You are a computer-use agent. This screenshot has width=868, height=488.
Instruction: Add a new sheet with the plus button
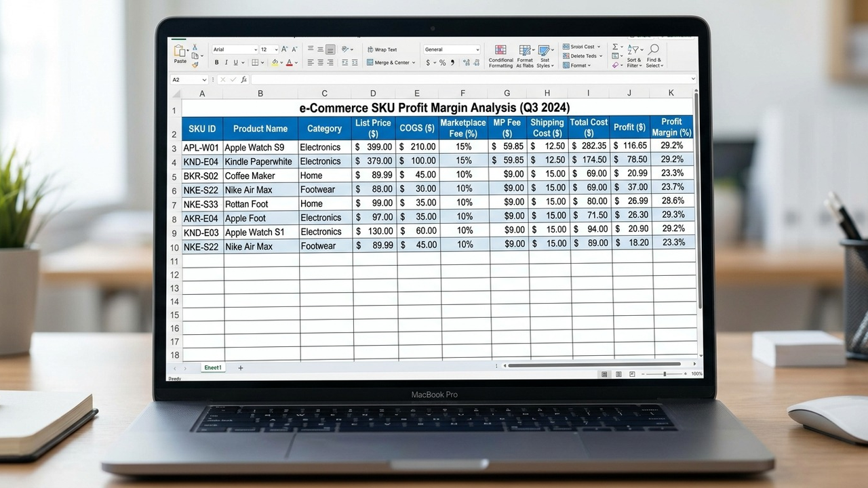point(240,367)
